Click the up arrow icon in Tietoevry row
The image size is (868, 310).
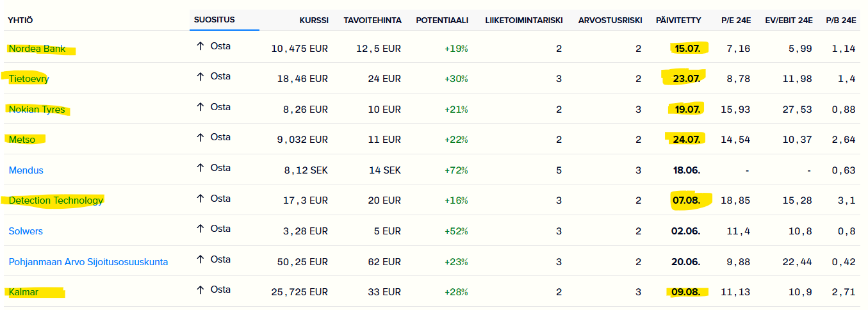click(200, 77)
